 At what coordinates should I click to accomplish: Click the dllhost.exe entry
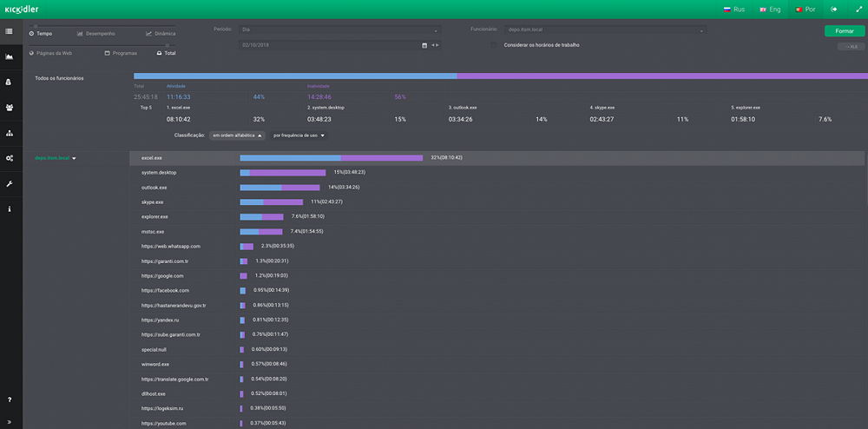pyautogui.click(x=154, y=393)
